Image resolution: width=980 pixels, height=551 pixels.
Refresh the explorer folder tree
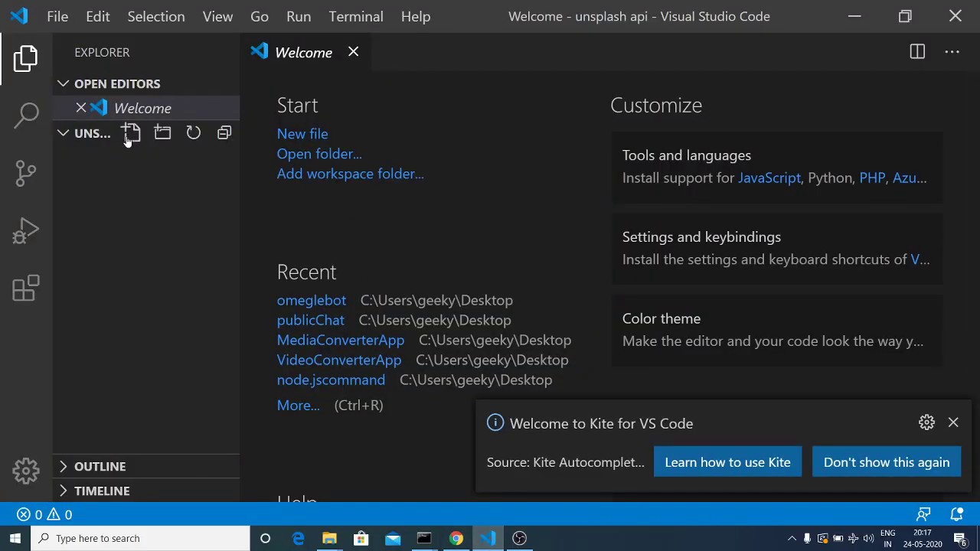click(x=194, y=133)
